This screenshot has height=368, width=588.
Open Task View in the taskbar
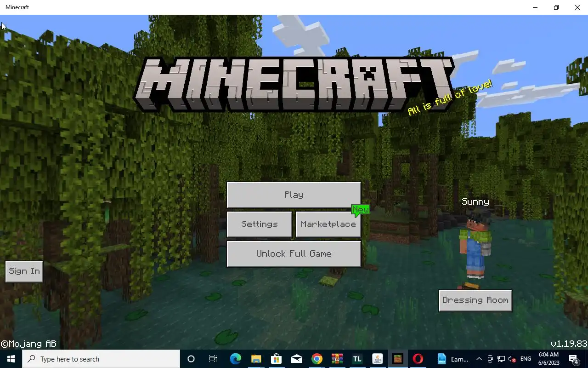[213, 359]
